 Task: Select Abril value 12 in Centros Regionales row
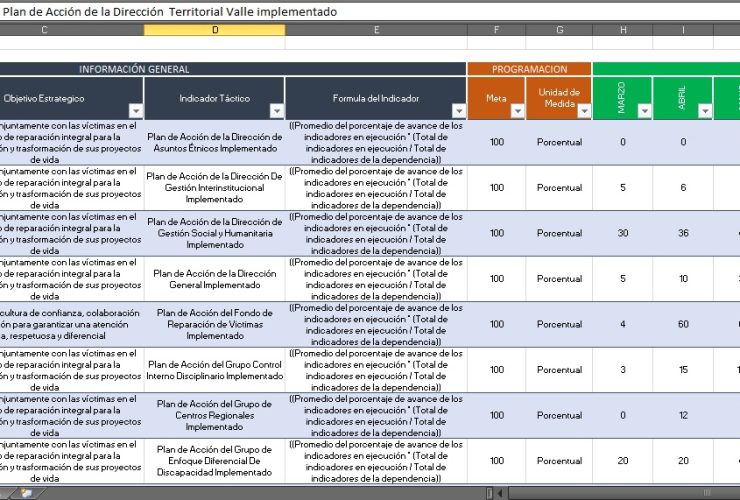coord(683,415)
